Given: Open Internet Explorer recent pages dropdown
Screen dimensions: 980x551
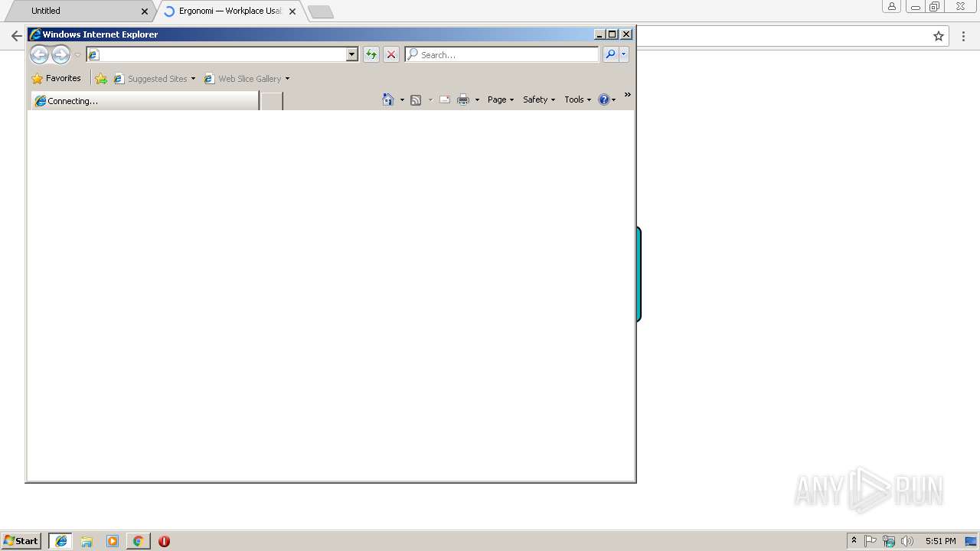Looking at the screenshot, I should pos(77,55).
